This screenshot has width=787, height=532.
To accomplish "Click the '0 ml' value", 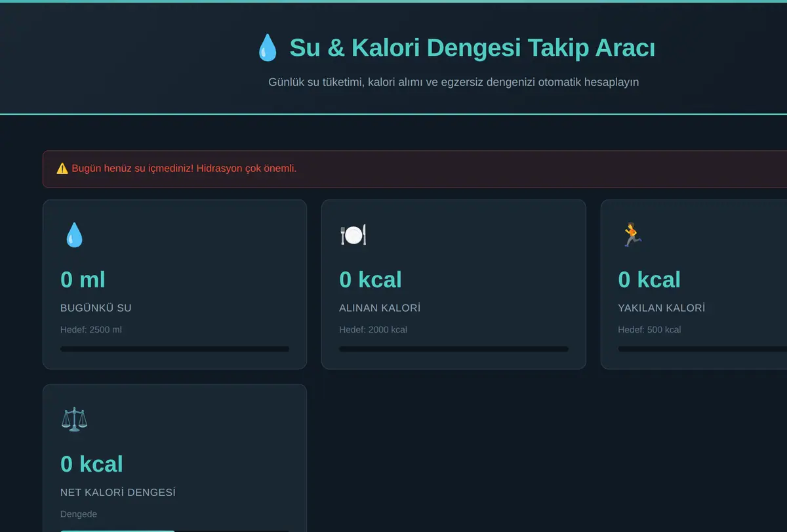I will pos(83,279).
